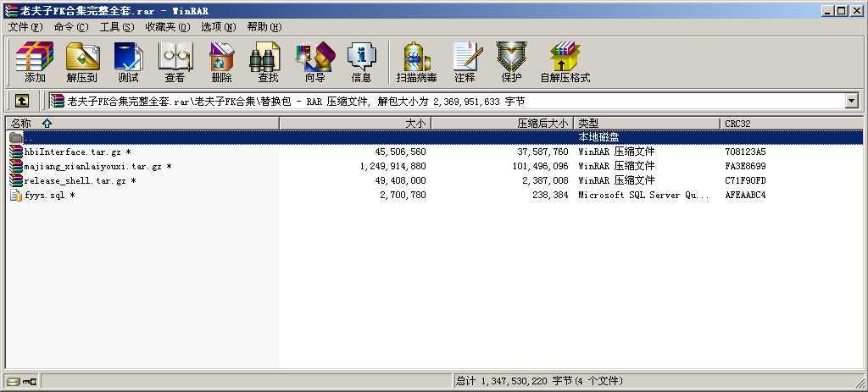Expand the address path dropdown arrow
Viewport: 868px width, 392px height.
[x=851, y=101]
